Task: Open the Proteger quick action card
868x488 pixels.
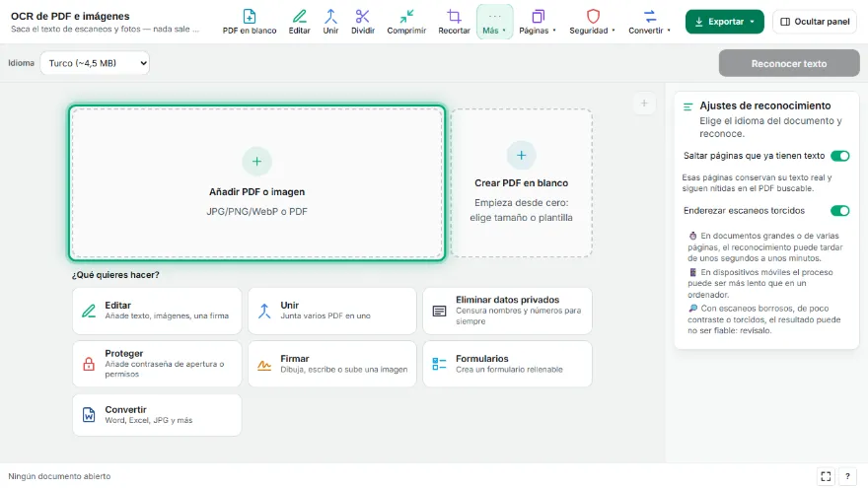Action: point(157,364)
